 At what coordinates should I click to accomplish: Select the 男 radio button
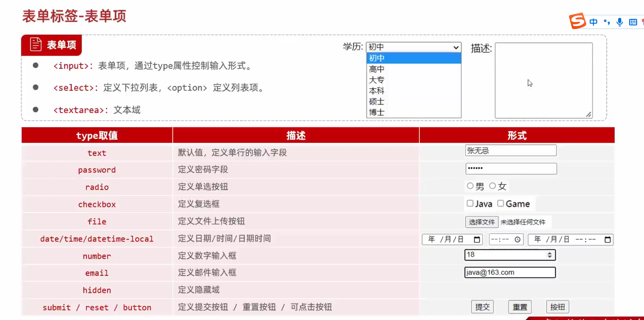coord(470,186)
